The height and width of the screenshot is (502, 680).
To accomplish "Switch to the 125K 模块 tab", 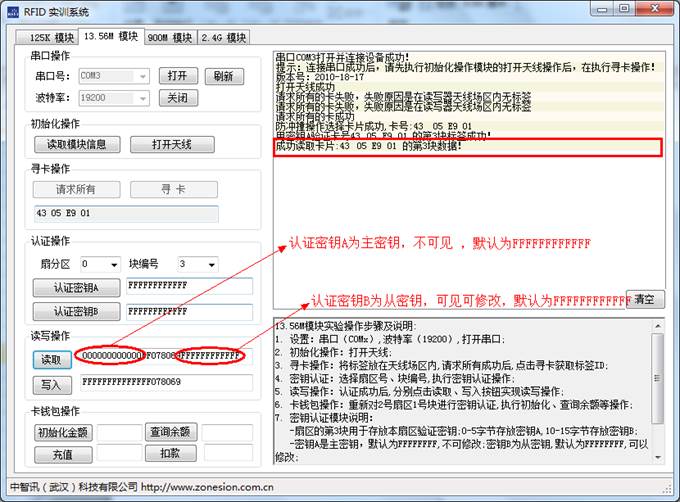I will click(46, 37).
